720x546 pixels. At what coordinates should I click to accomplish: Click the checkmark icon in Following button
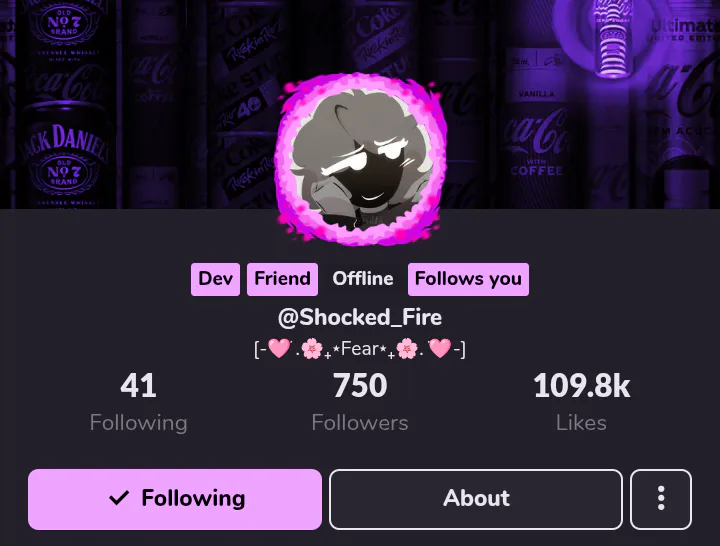click(x=119, y=498)
